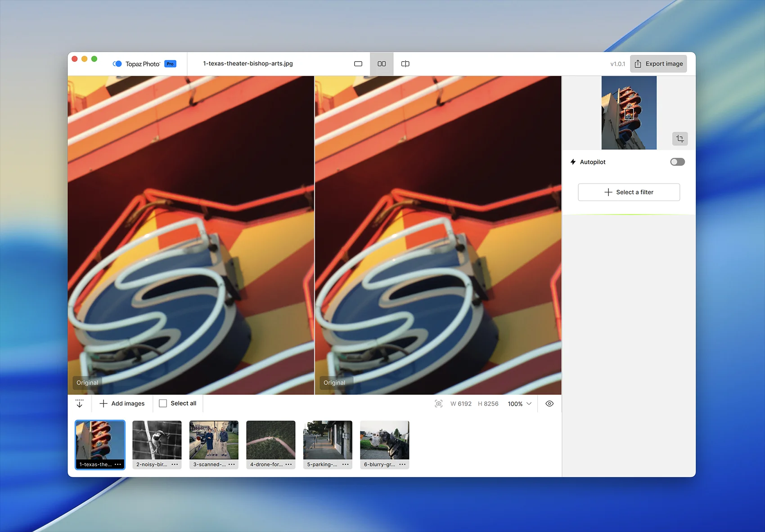Click the left preview image pane

point(191,235)
